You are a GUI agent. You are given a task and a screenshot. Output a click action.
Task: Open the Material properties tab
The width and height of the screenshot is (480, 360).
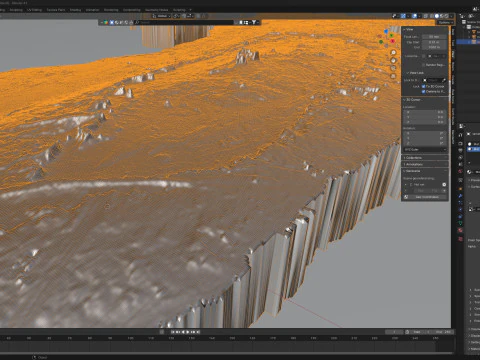click(x=460, y=230)
